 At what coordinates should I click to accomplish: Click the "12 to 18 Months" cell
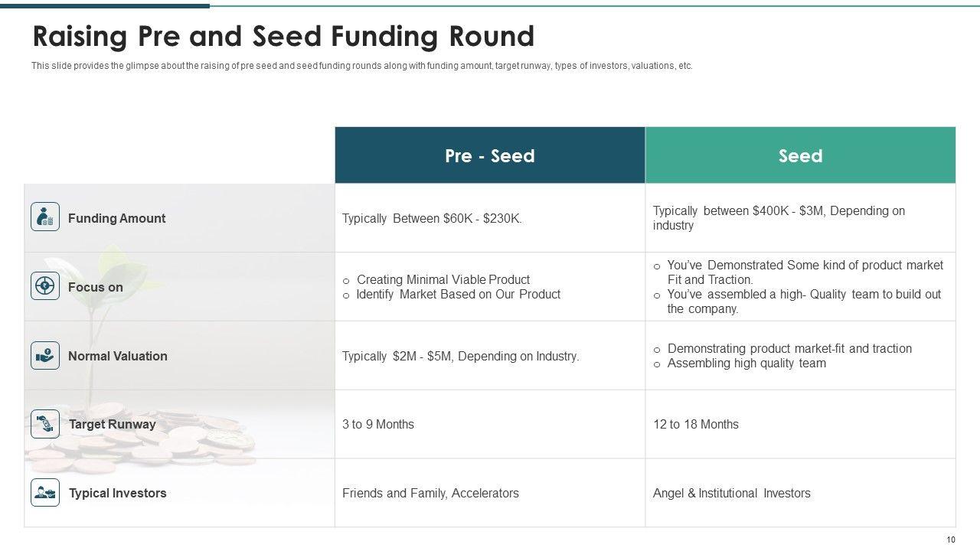(696, 425)
